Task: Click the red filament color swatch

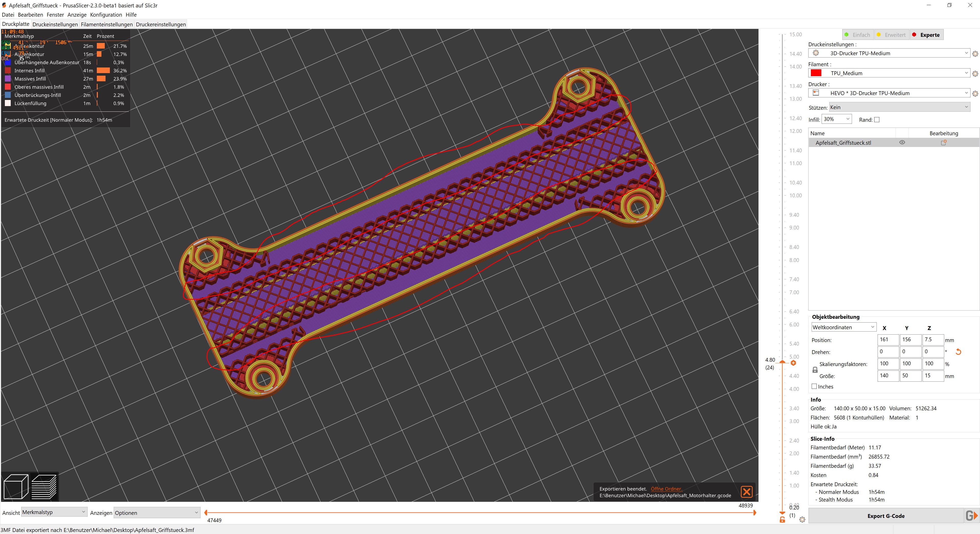Action: pyautogui.click(x=816, y=73)
